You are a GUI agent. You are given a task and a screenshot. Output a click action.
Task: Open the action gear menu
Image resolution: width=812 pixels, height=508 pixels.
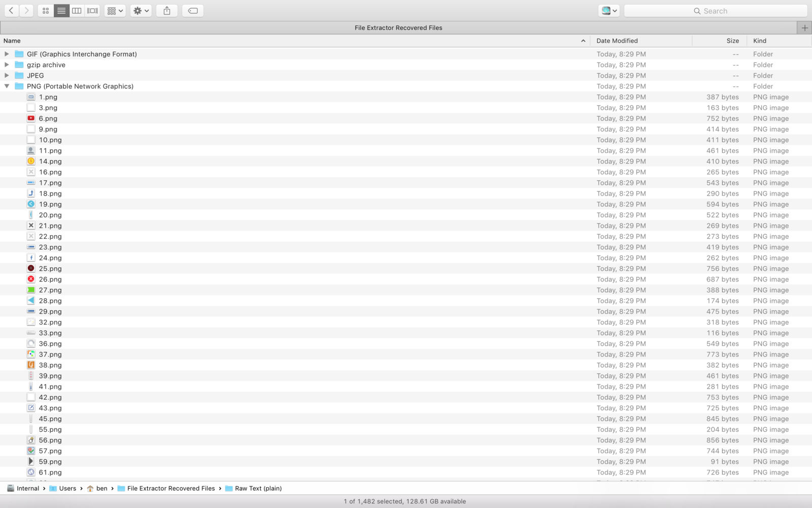coord(141,11)
